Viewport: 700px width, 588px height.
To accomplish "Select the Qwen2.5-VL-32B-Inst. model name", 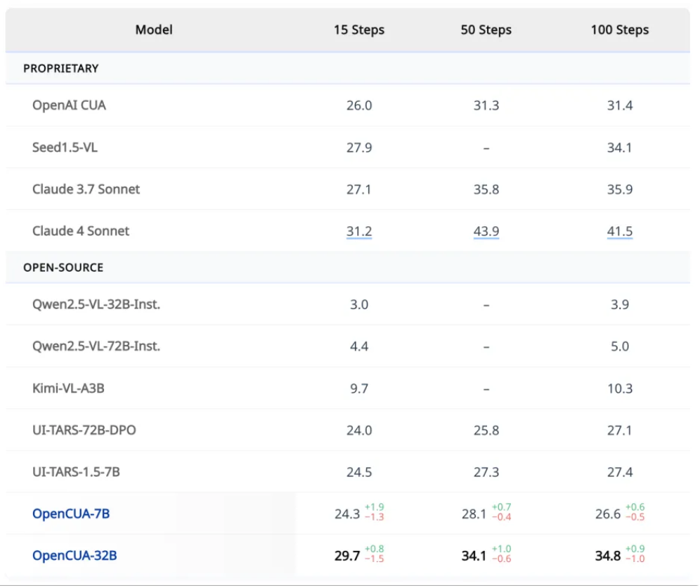I will [x=96, y=304].
